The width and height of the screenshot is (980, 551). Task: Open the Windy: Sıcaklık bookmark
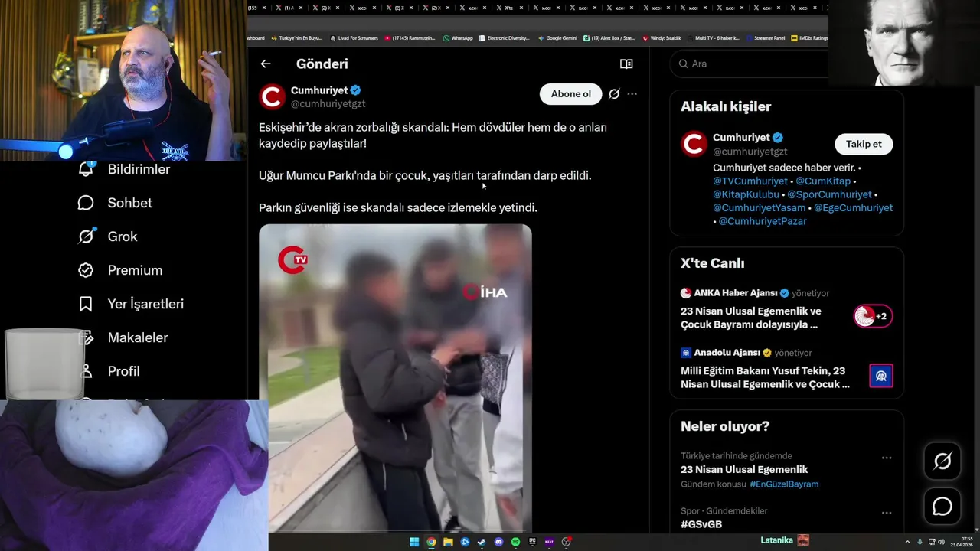(x=662, y=38)
